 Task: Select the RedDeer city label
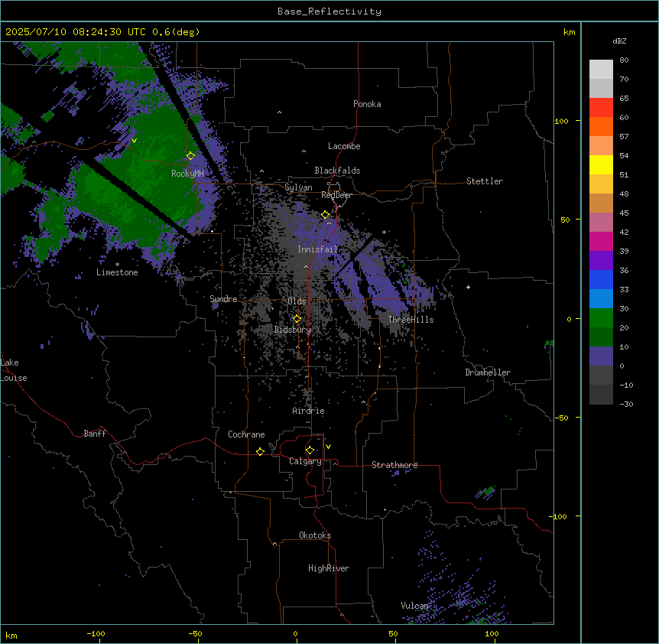coord(336,195)
